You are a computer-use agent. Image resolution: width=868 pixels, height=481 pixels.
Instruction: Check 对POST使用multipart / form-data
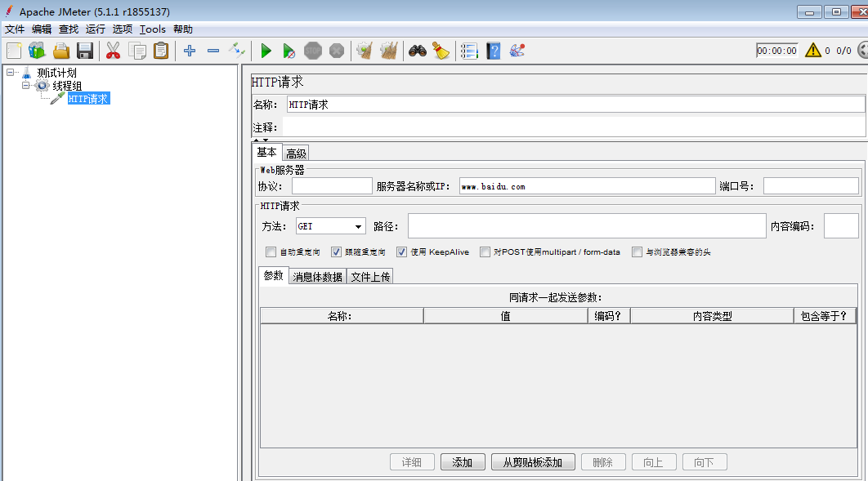485,252
